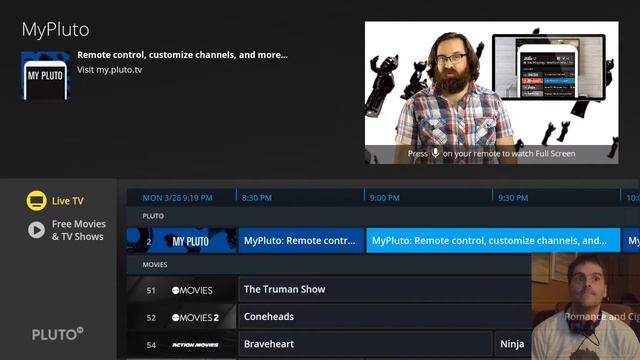Click channel number 51
Image resolution: width=640 pixels, height=360 pixels.
151,291
